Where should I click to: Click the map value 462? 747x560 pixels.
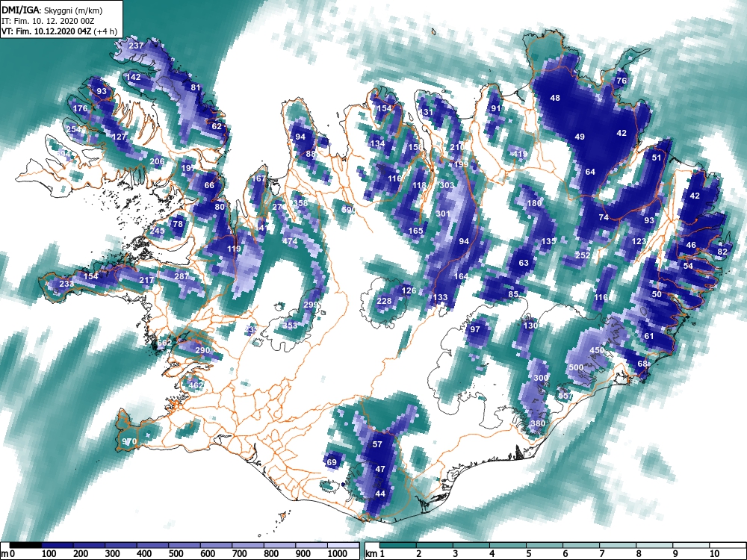click(x=196, y=385)
